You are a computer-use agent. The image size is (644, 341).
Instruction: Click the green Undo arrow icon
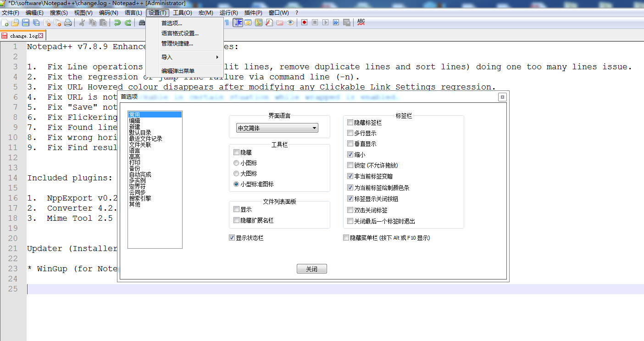point(117,22)
